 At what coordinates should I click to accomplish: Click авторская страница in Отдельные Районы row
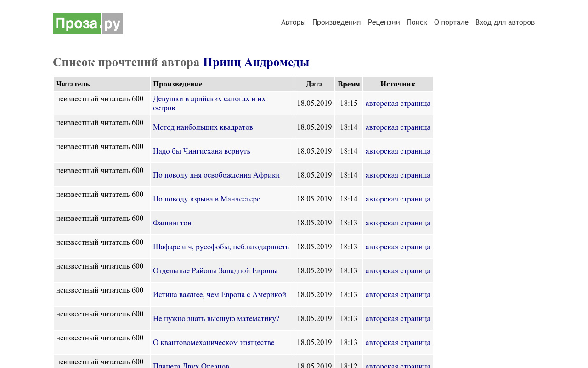tap(398, 270)
